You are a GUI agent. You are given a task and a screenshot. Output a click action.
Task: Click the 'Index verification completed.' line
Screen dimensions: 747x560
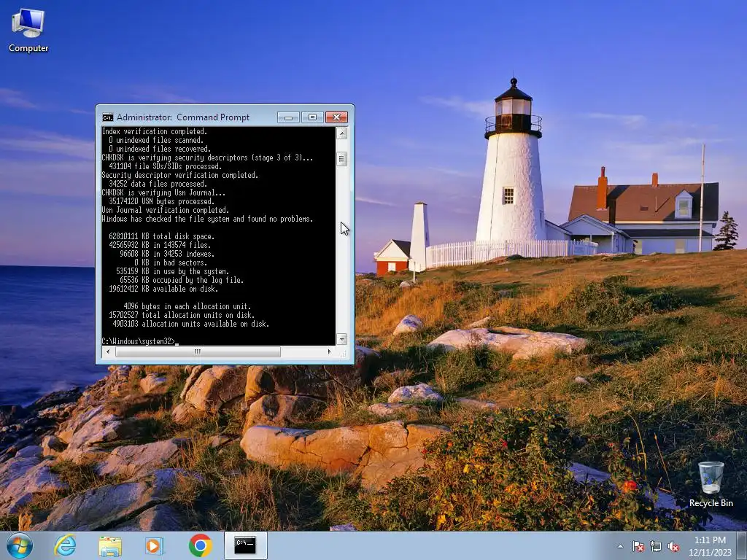click(x=155, y=131)
